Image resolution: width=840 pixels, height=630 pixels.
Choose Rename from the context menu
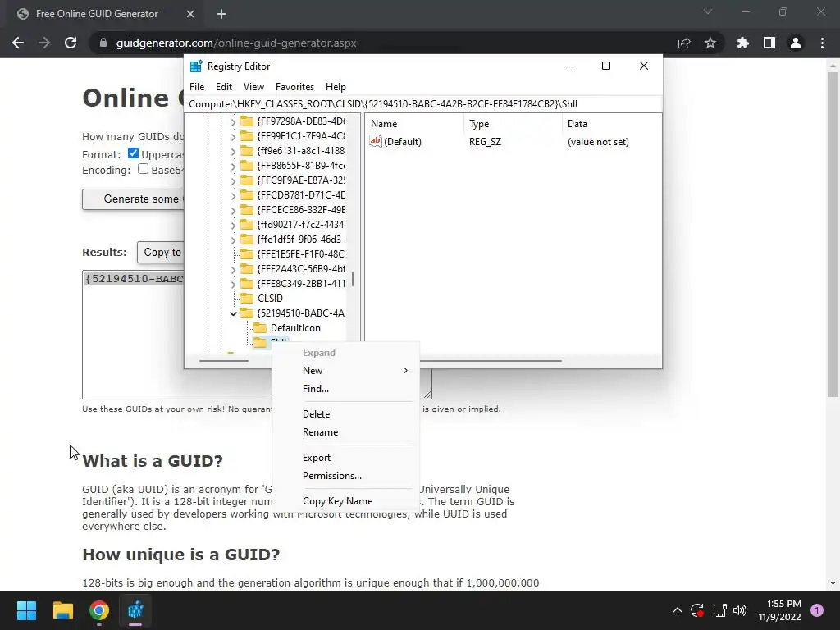[345, 432]
